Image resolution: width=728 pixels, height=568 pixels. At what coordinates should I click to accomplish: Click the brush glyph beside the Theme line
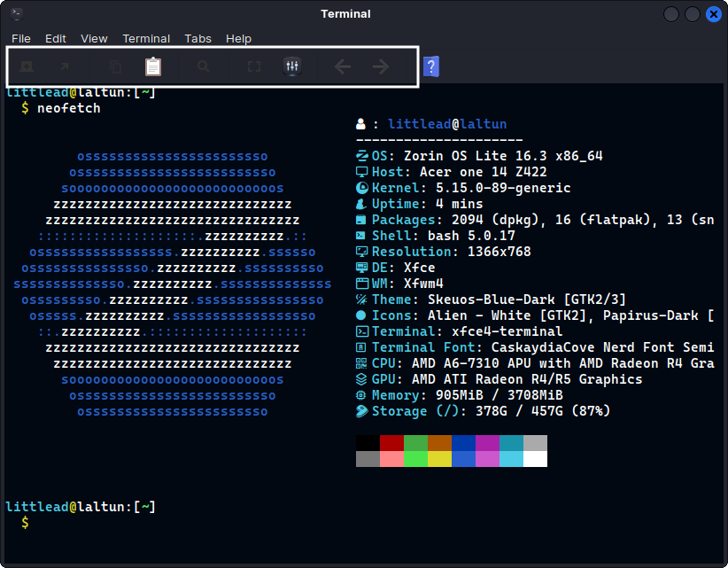pos(360,300)
